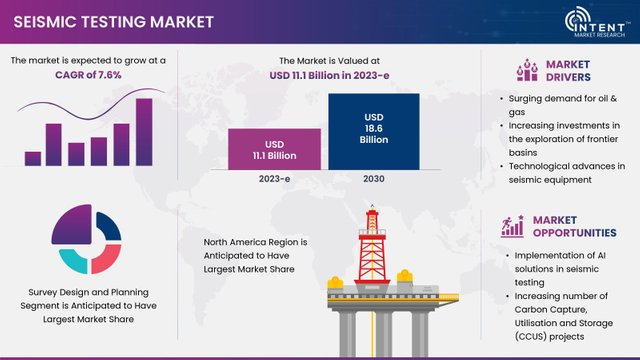Click 'Increasing number of Carbon Capture' bullet
The height and width of the screenshot is (360, 640).
[561, 316]
